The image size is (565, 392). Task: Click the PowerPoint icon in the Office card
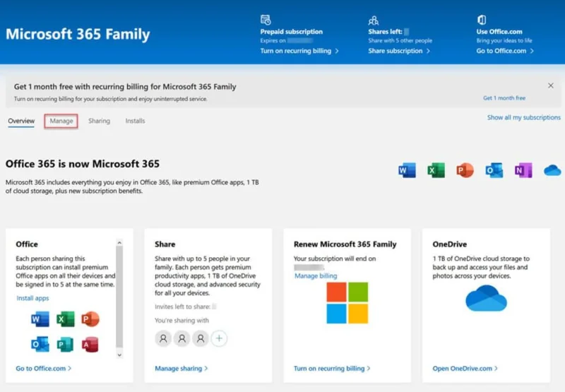coord(90,319)
